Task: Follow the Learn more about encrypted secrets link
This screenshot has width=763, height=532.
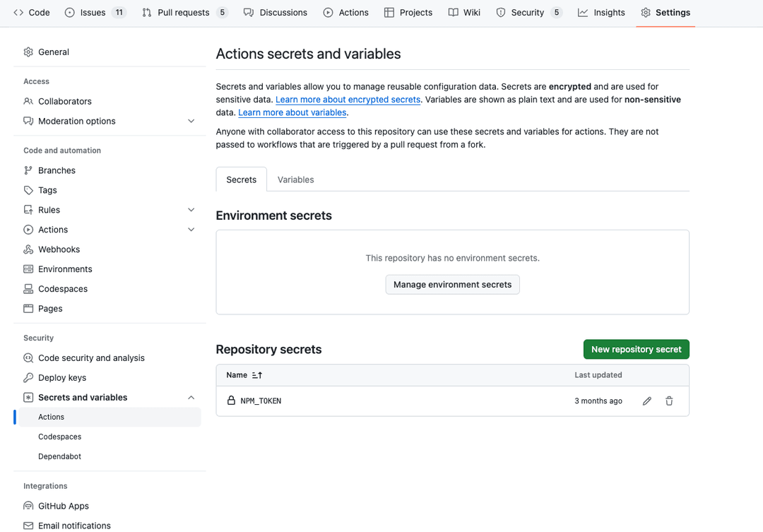Action: pyautogui.click(x=348, y=100)
